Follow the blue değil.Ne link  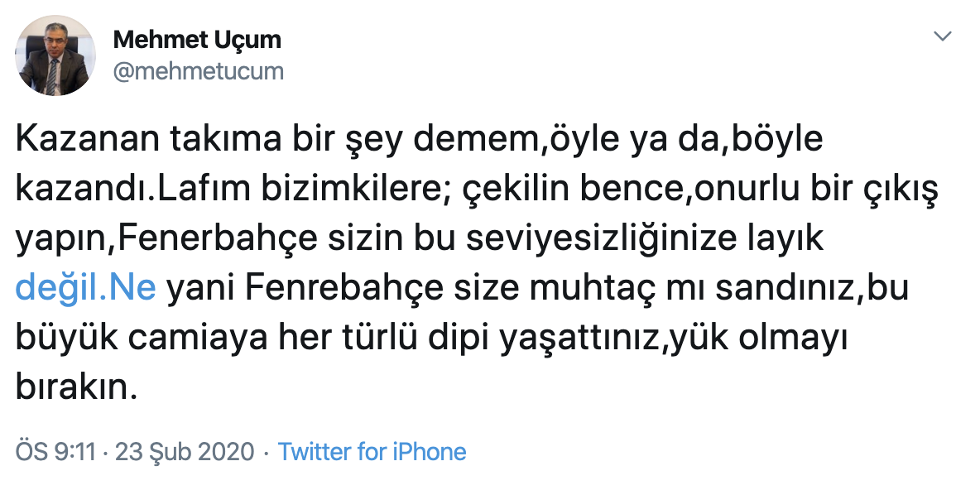(x=85, y=290)
